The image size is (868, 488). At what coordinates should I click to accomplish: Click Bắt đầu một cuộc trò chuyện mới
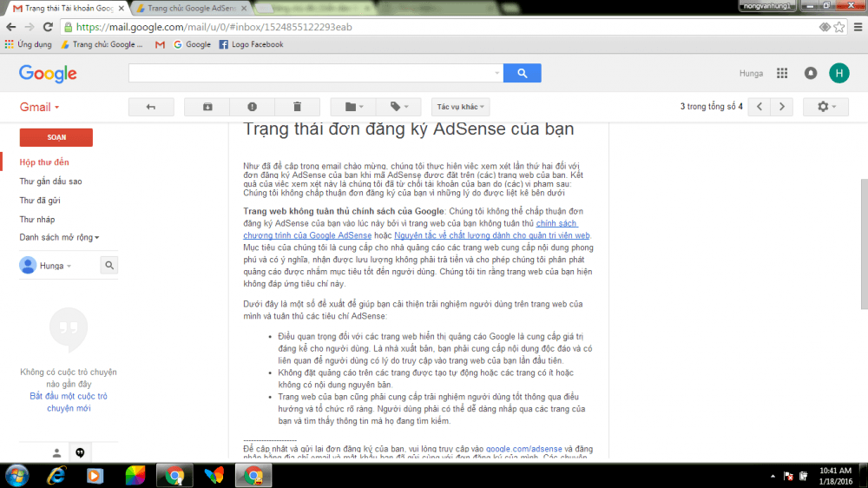(x=69, y=402)
